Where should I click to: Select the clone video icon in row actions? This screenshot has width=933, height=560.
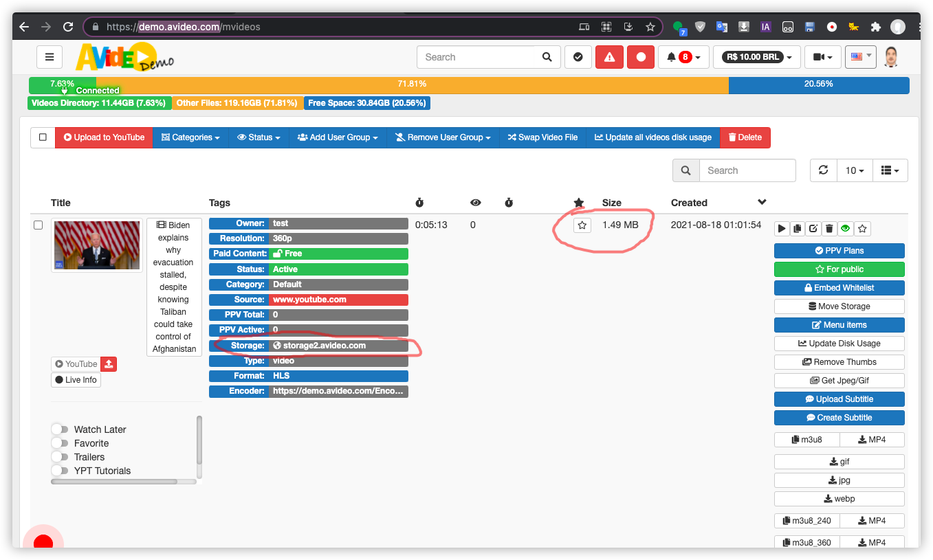(x=798, y=227)
